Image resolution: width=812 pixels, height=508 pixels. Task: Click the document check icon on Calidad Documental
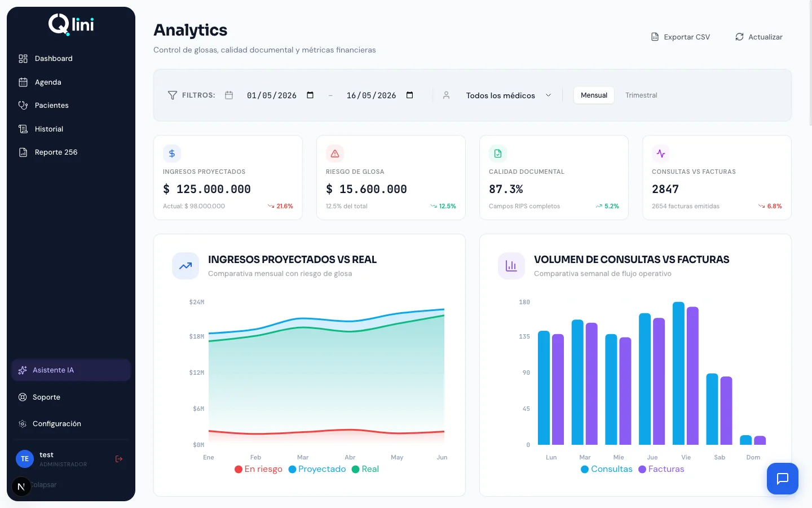498,154
